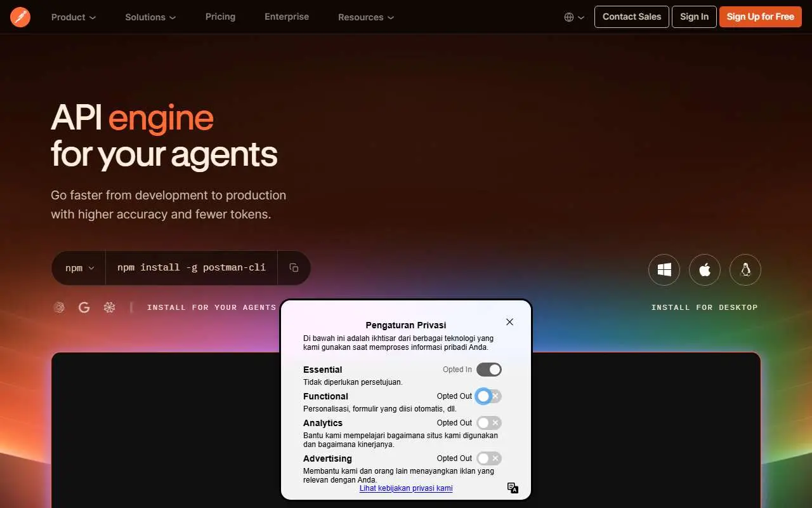Click the INSTALL FOR DESKTOP label
The image size is (812, 508).
click(x=705, y=307)
